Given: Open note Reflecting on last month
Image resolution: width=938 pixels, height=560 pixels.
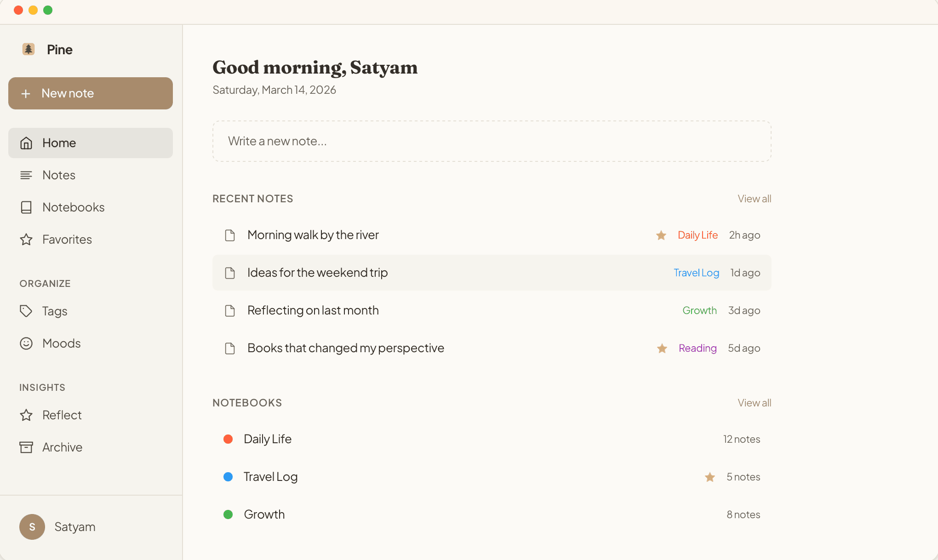Looking at the screenshot, I should [313, 310].
